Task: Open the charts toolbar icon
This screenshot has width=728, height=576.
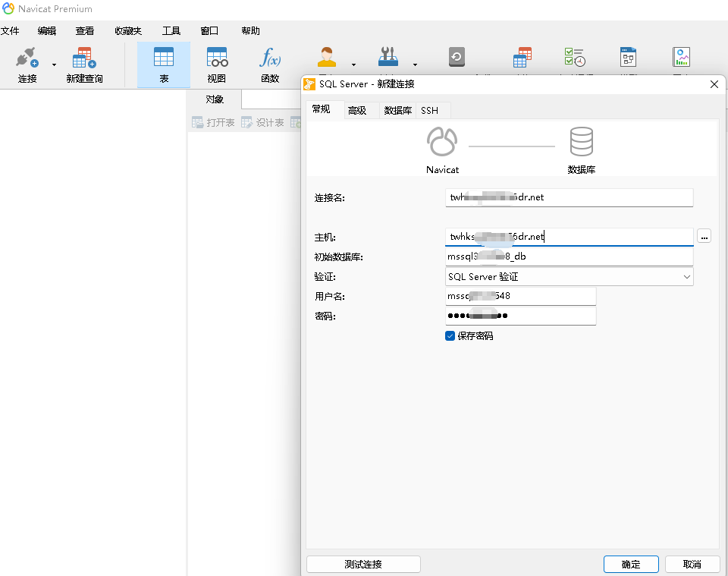Action: tap(682, 57)
